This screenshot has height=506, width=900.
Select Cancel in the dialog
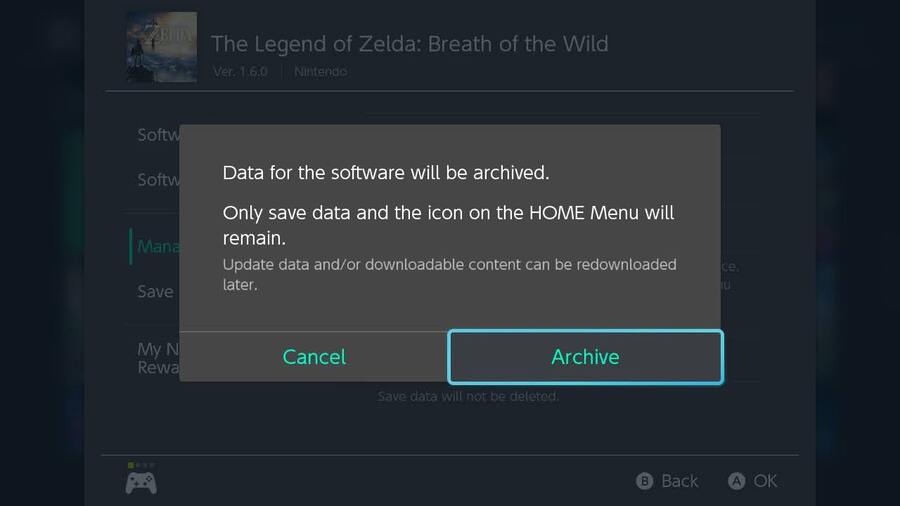point(314,357)
